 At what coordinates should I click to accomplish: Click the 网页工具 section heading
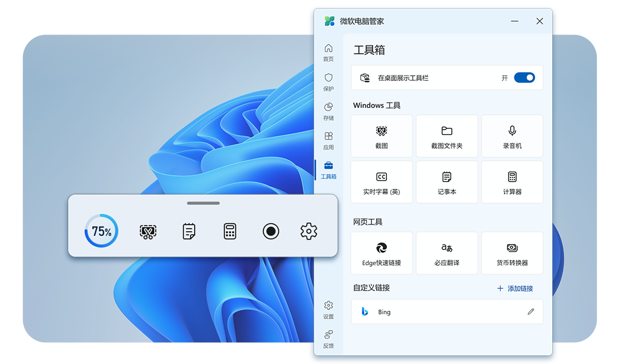(x=368, y=222)
